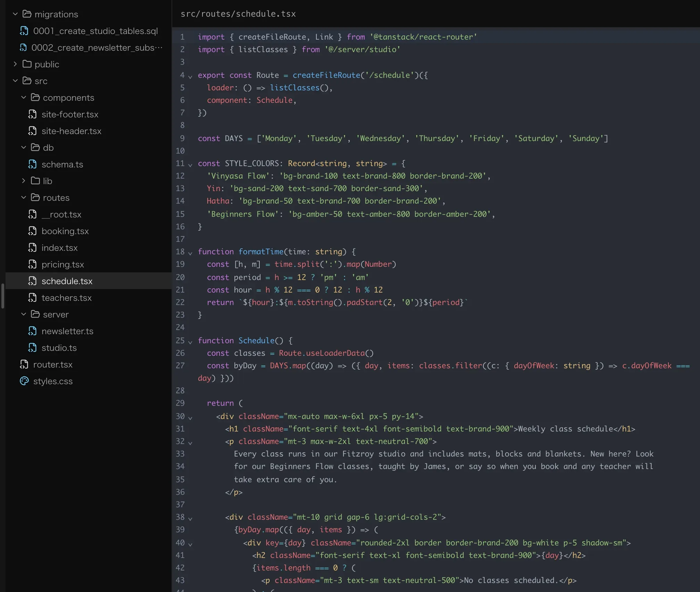Viewport: 700px width, 592px height.
Task: Place cursor on the DAYS constant name
Action: (x=234, y=138)
